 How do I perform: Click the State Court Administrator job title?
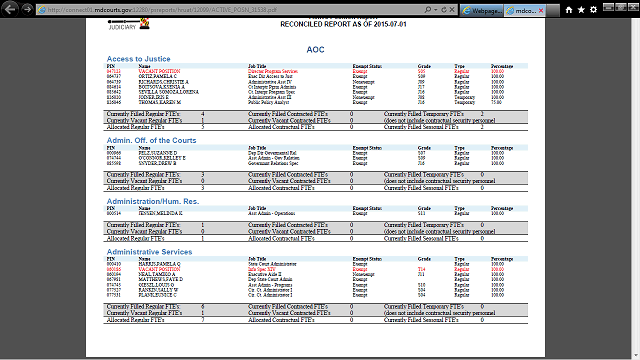click(x=272, y=264)
